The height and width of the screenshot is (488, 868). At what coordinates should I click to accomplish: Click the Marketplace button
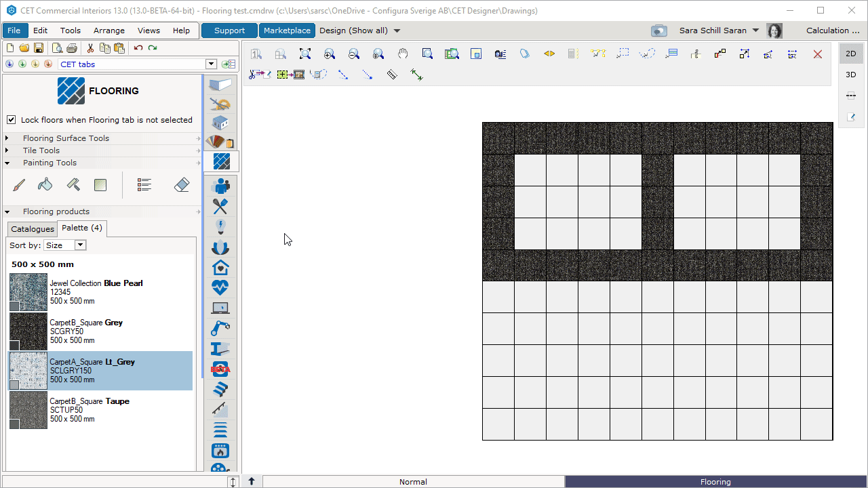287,30
